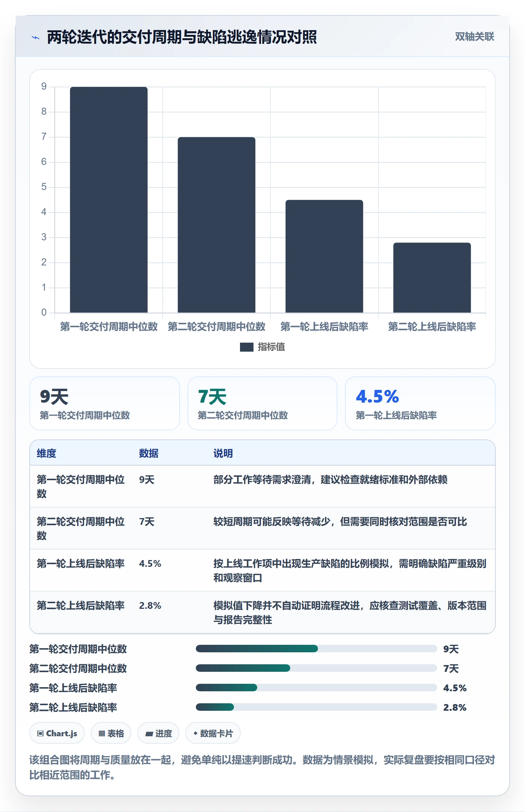Click the 2.8% value beside progress bar

click(455, 707)
